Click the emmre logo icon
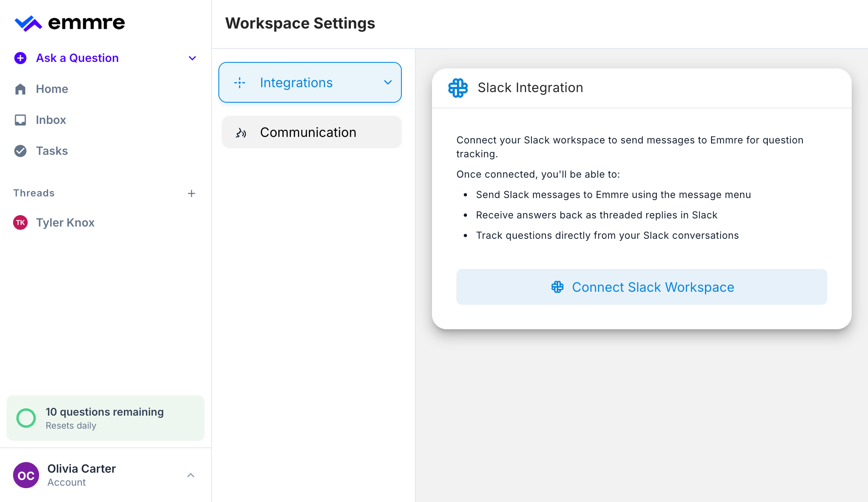Viewport: 868px width, 502px height. click(x=28, y=23)
